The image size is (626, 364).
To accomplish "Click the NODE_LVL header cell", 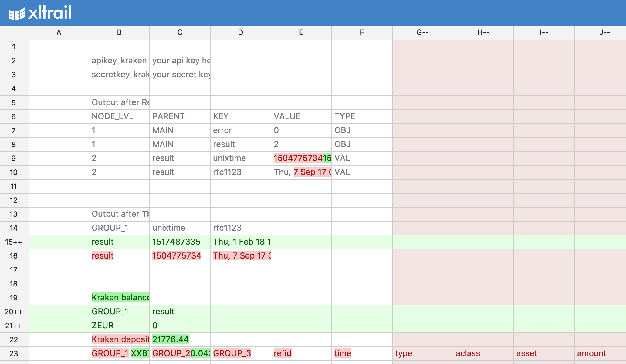I will 119,117.
